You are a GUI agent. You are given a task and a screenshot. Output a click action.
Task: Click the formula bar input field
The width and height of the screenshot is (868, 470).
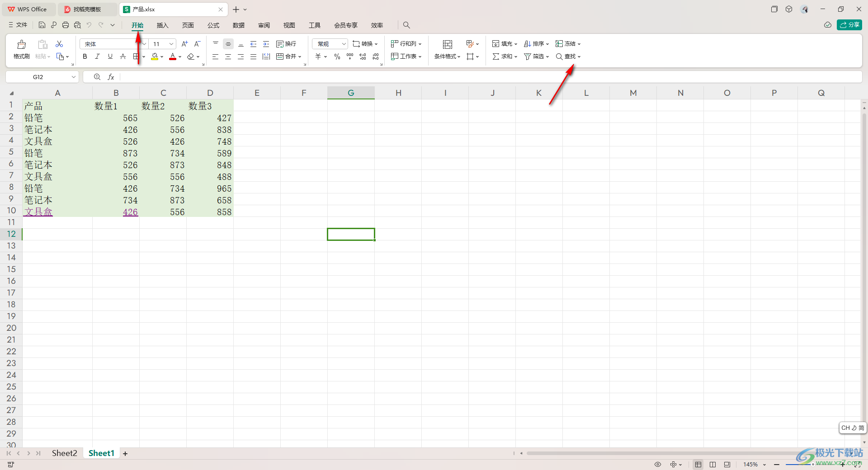click(x=491, y=77)
